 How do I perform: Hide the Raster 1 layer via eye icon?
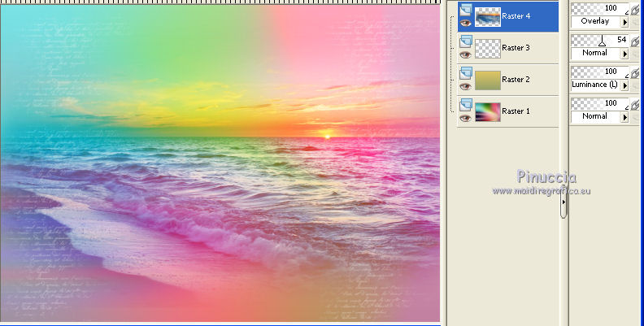(465, 118)
